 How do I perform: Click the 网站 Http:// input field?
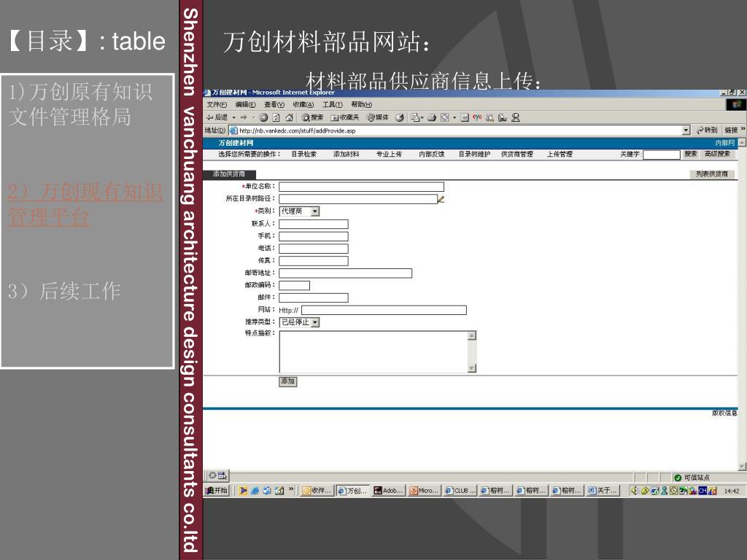[x=384, y=310]
